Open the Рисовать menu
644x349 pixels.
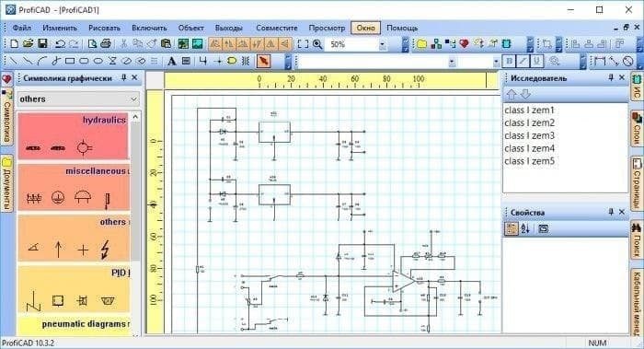pyautogui.click(x=104, y=28)
